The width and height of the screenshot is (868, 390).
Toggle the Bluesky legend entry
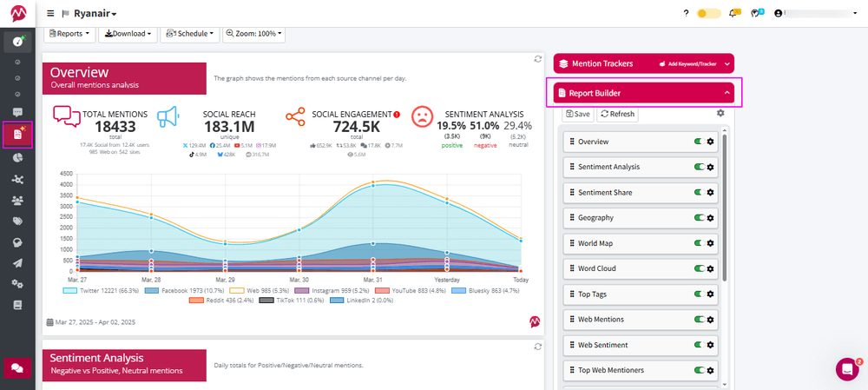point(485,290)
